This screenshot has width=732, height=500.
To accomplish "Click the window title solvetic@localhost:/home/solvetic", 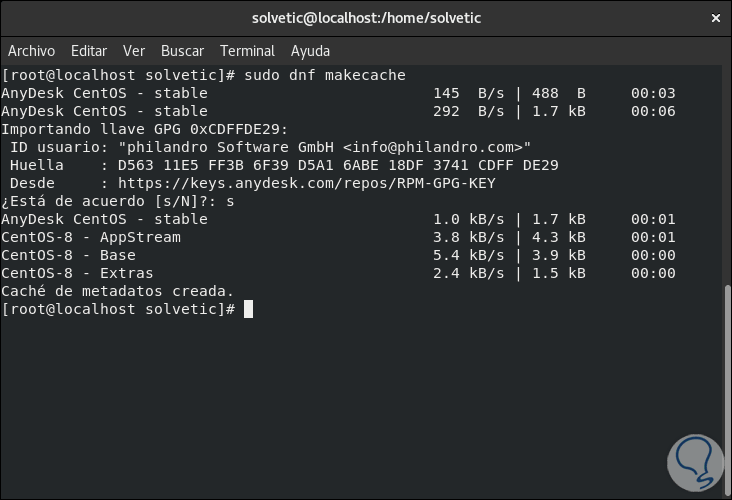I will [365, 18].
